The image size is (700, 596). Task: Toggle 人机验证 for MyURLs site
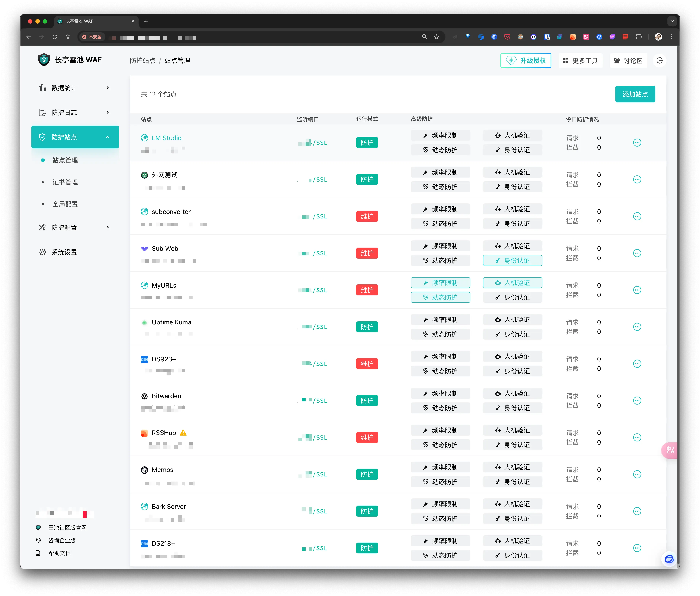pyautogui.click(x=512, y=283)
